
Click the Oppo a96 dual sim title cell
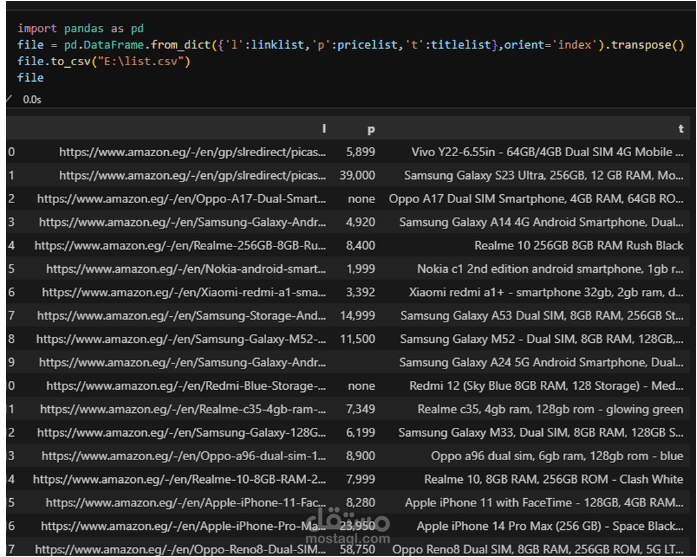point(557,456)
